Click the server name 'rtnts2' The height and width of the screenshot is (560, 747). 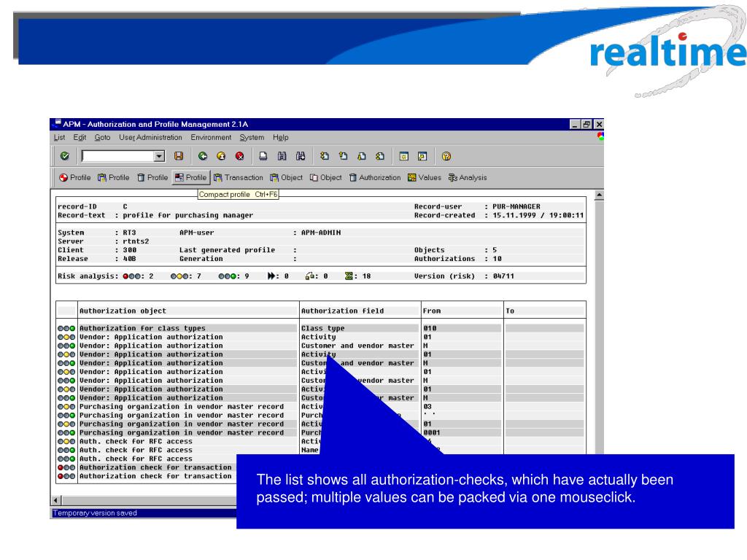coord(136,241)
